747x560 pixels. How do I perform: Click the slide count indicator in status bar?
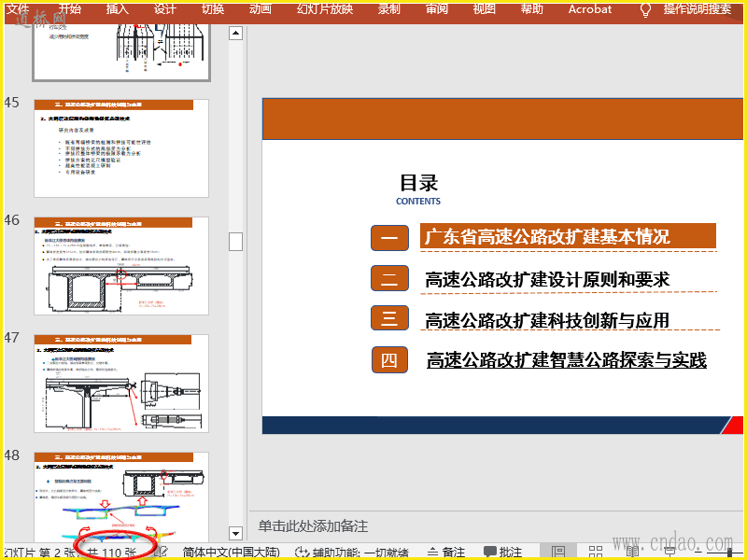[70, 553]
